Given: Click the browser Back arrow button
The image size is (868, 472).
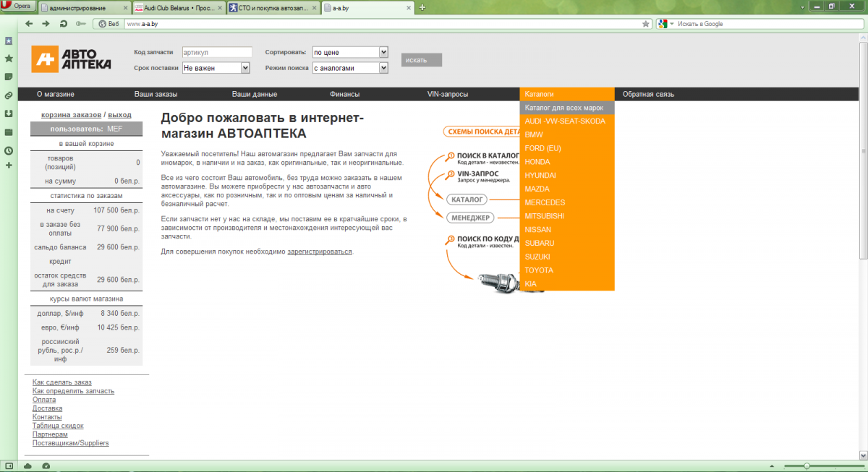Looking at the screenshot, I should pyautogui.click(x=29, y=24).
